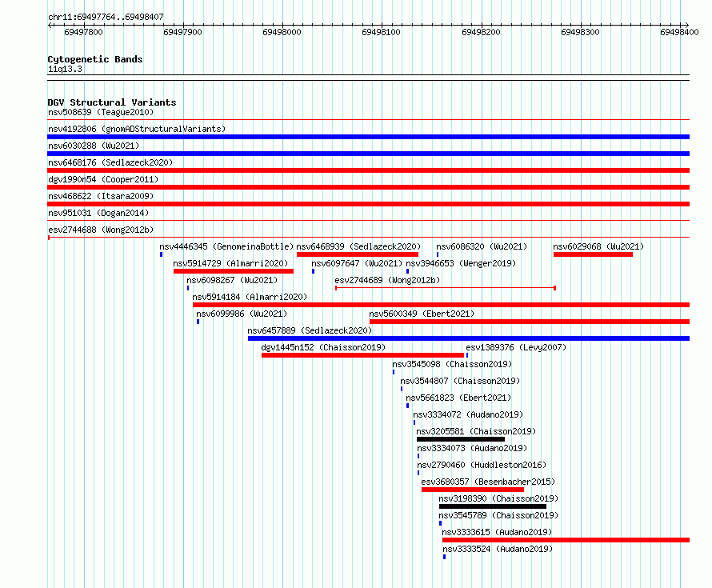Click ruler position 69498200

click(x=481, y=32)
